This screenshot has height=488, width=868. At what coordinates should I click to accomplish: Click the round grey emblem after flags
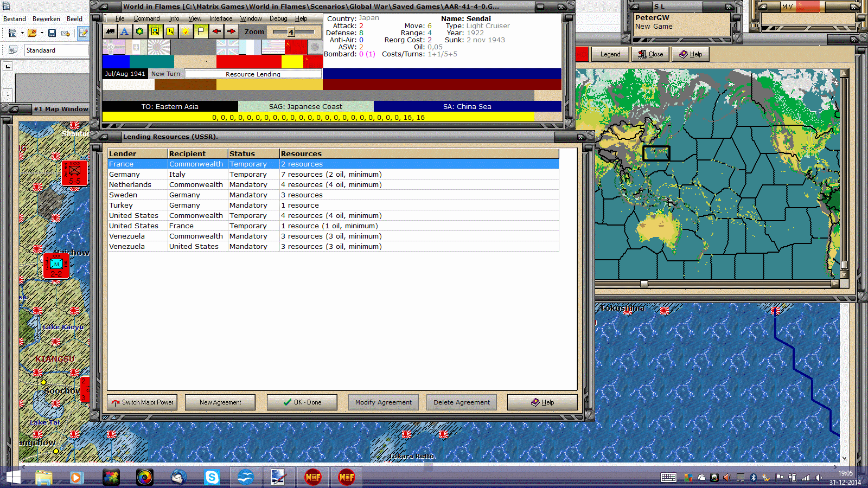click(x=315, y=47)
